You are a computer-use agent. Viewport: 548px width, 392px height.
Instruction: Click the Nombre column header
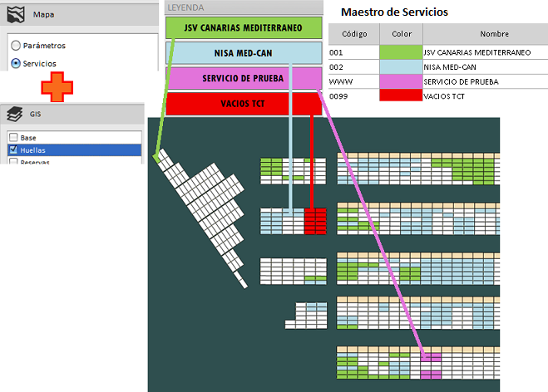click(494, 33)
